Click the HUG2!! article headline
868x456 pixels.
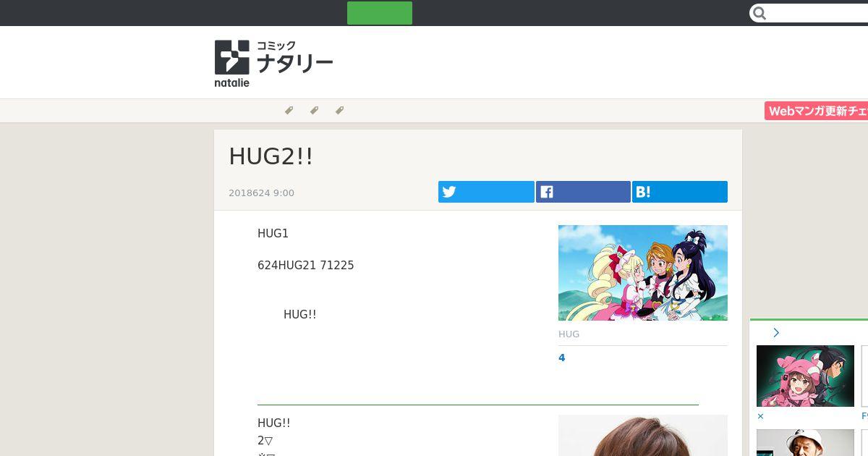[271, 156]
